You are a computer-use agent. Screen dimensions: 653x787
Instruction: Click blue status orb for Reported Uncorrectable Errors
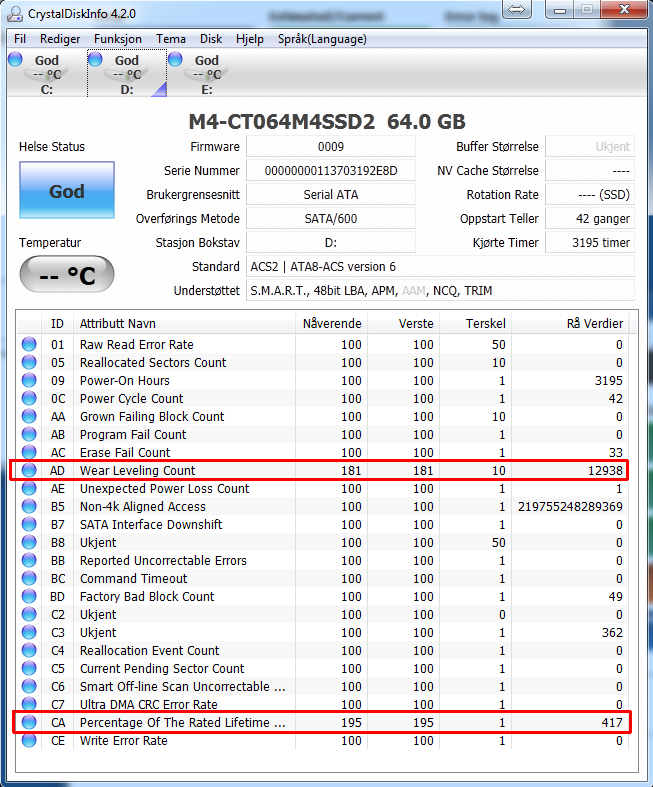pos(29,560)
